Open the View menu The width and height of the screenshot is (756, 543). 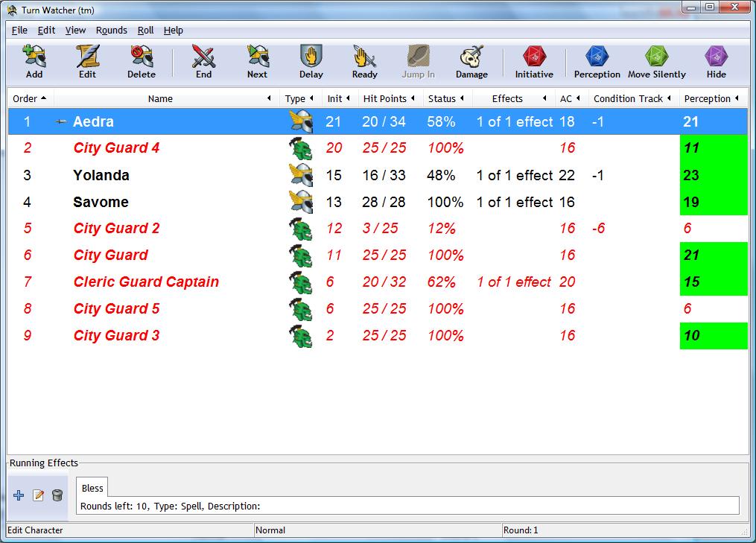click(75, 31)
